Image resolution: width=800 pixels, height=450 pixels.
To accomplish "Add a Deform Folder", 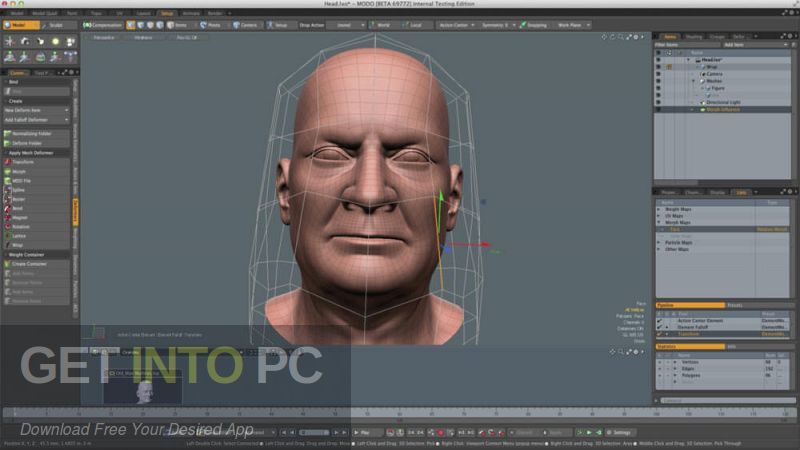I will 37,143.
